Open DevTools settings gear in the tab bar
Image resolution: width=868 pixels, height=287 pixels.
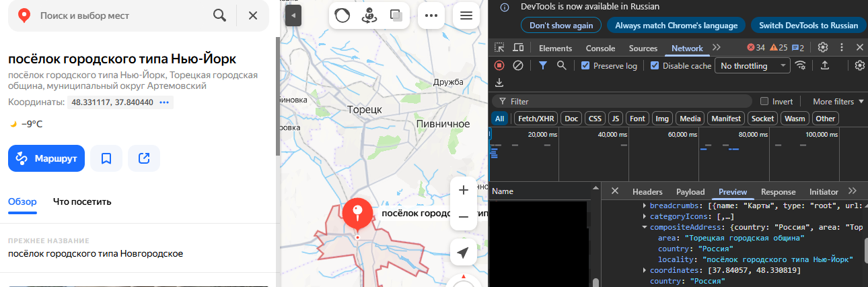point(822,48)
